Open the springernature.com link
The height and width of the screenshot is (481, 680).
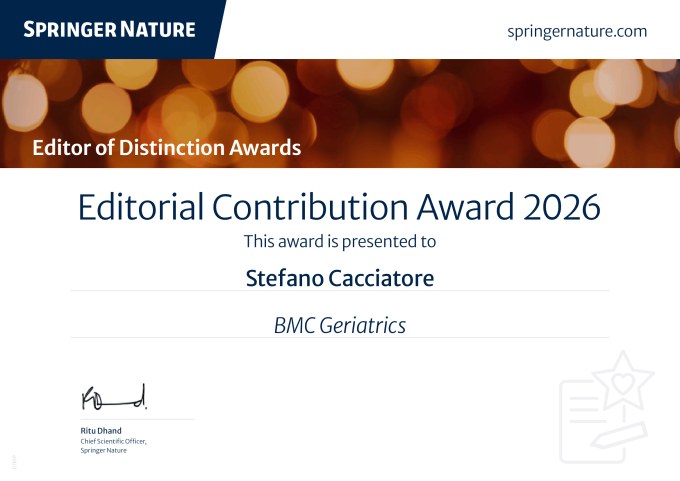click(x=577, y=32)
